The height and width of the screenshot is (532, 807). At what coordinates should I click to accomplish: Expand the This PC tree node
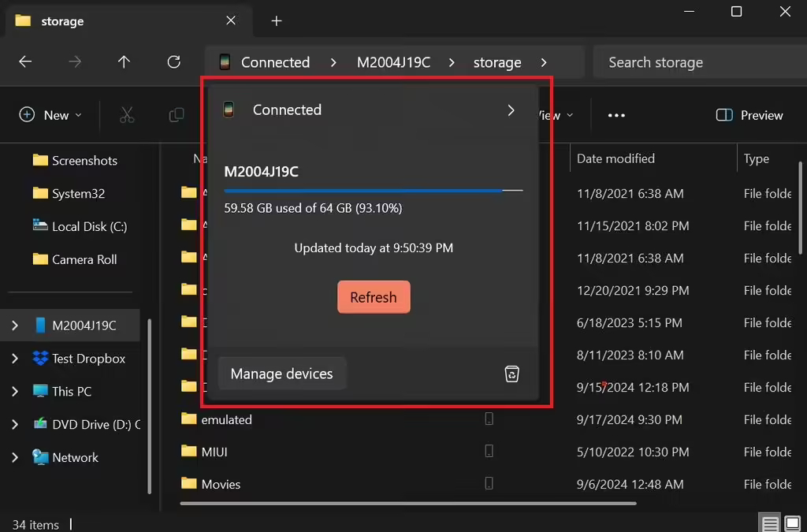(x=15, y=392)
